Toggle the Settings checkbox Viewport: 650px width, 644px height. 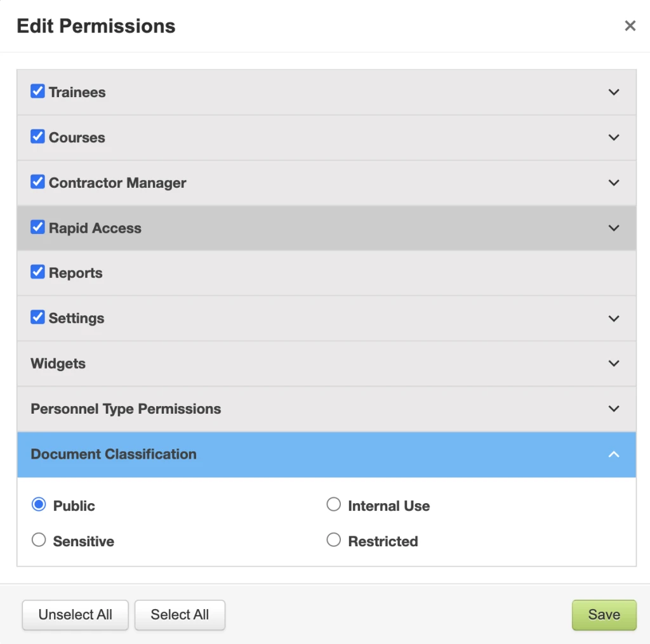37,317
